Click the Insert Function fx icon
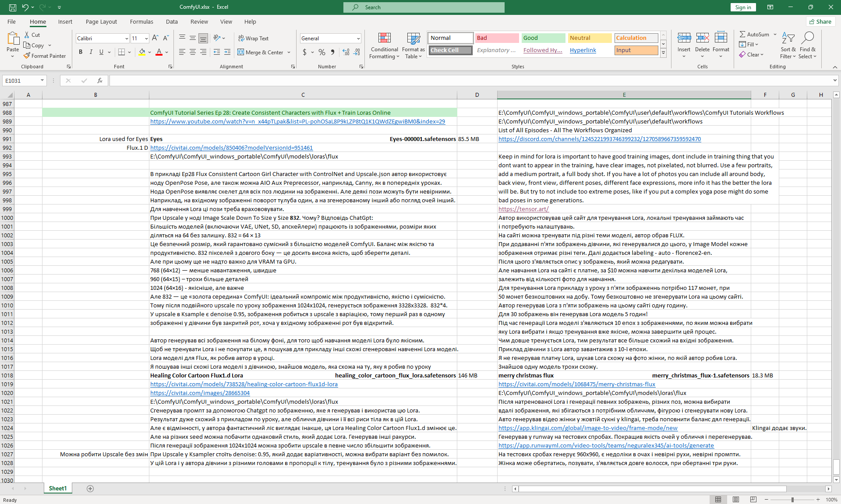 click(100, 81)
